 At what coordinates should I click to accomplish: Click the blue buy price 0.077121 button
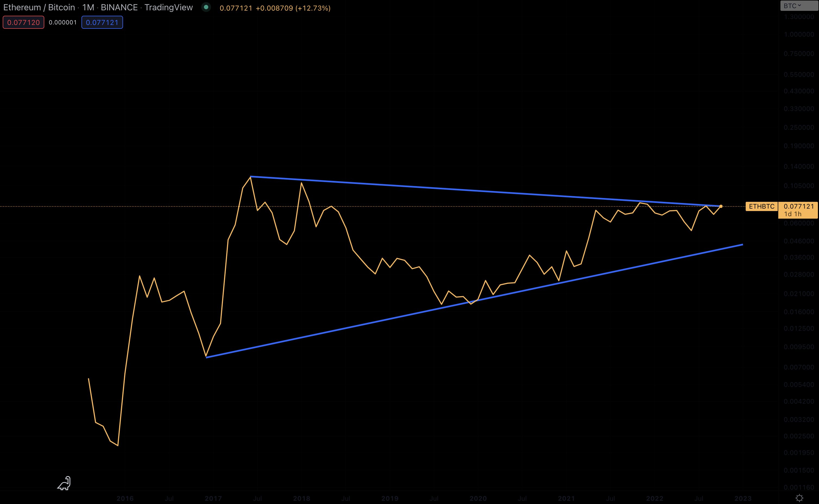tap(102, 22)
